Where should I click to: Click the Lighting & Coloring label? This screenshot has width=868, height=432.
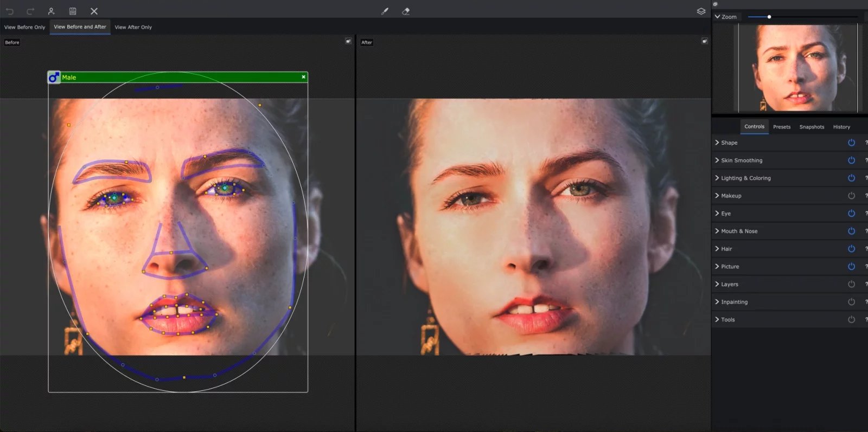coord(746,178)
